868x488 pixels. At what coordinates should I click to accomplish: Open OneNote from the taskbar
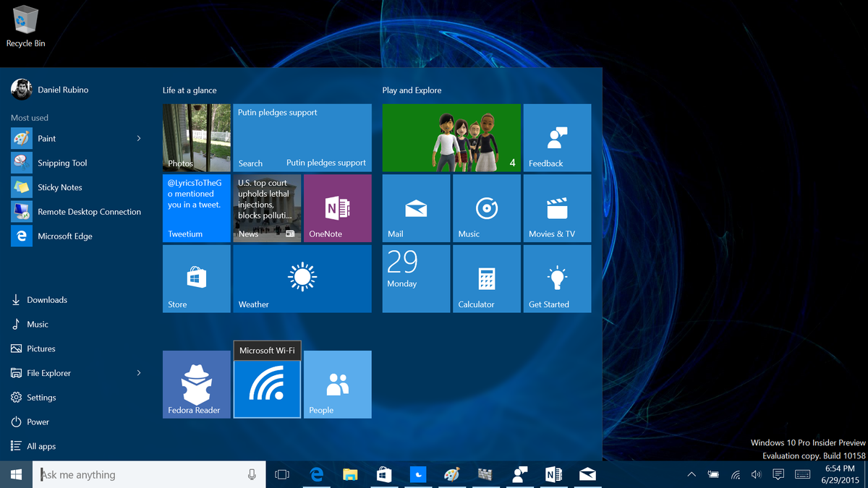(553, 474)
